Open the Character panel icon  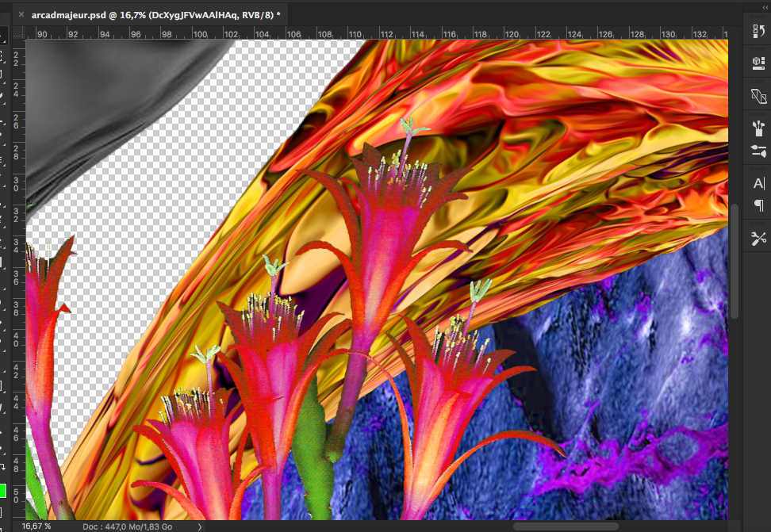pyautogui.click(x=758, y=183)
